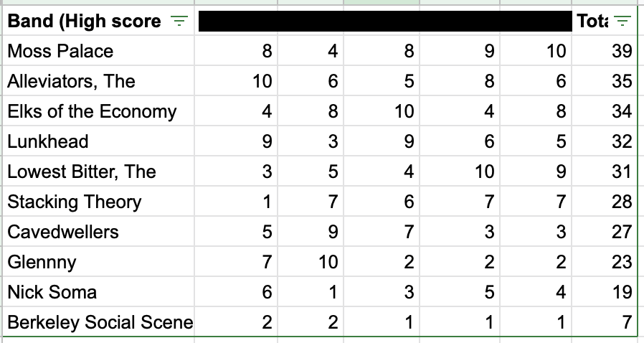Screen dimensions: 644x343
Task: Click the Cavedwellers cell
Action: (98, 232)
